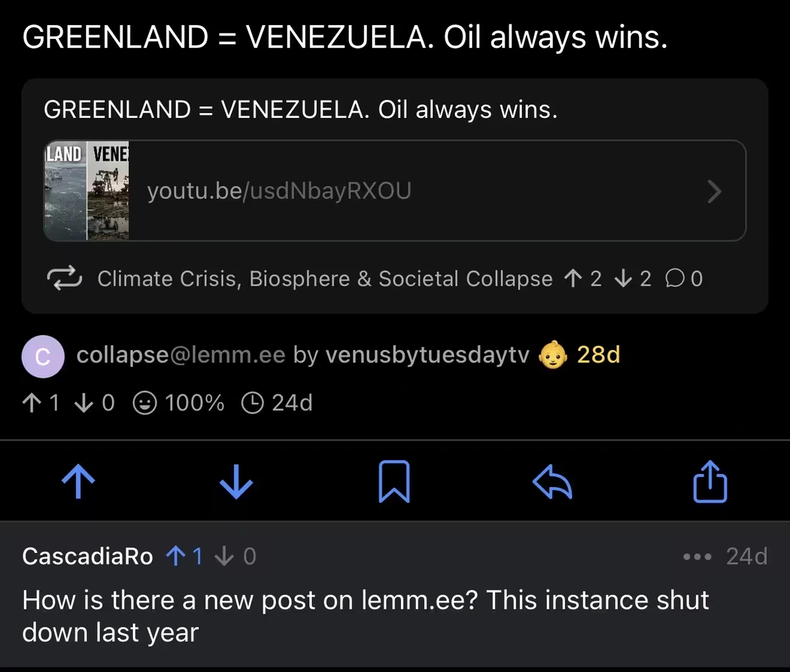
Task: Go to the collapse@lemm.ee community
Action: pos(180,355)
